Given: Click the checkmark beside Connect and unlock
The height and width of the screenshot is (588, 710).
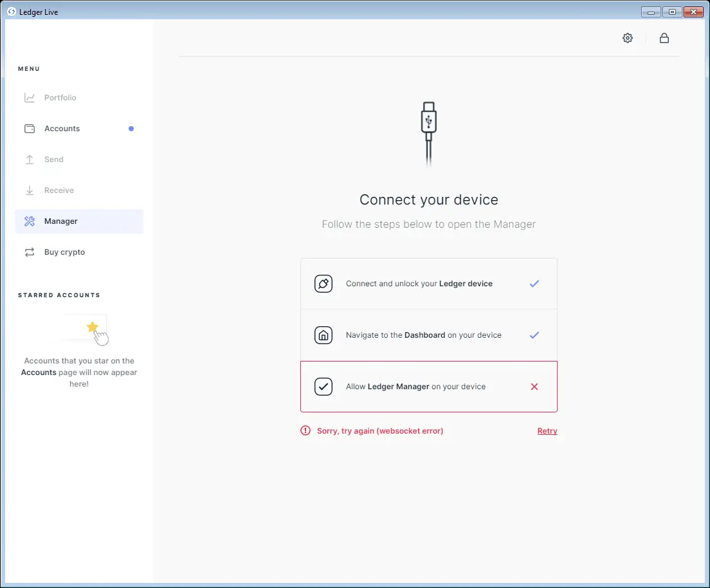Looking at the screenshot, I should tap(534, 284).
